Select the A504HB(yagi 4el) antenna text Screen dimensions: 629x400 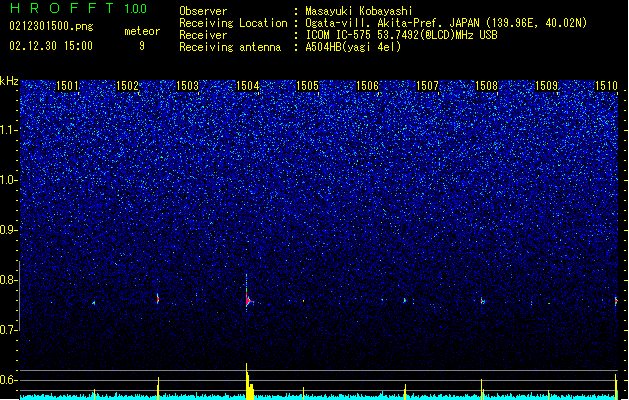(353, 47)
